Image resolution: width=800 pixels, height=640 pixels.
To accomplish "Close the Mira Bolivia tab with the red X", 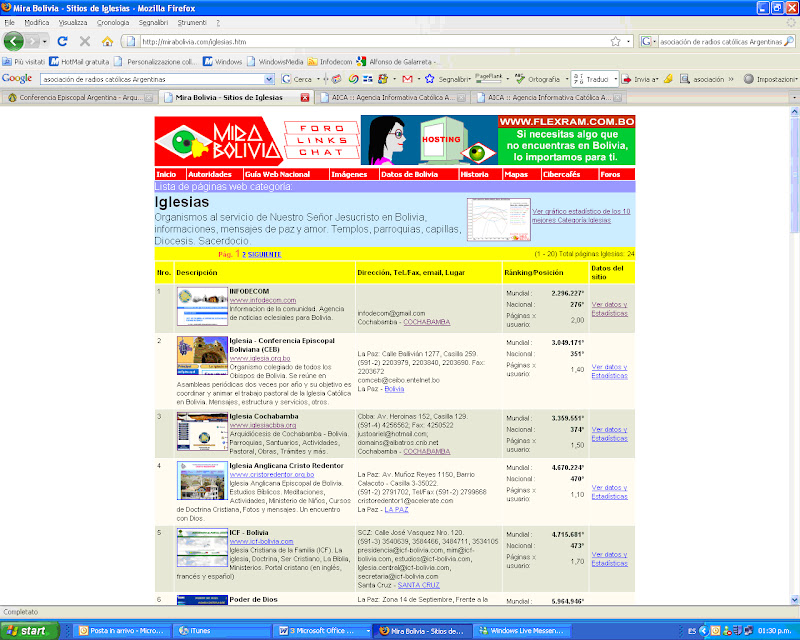I will [x=305, y=97].
